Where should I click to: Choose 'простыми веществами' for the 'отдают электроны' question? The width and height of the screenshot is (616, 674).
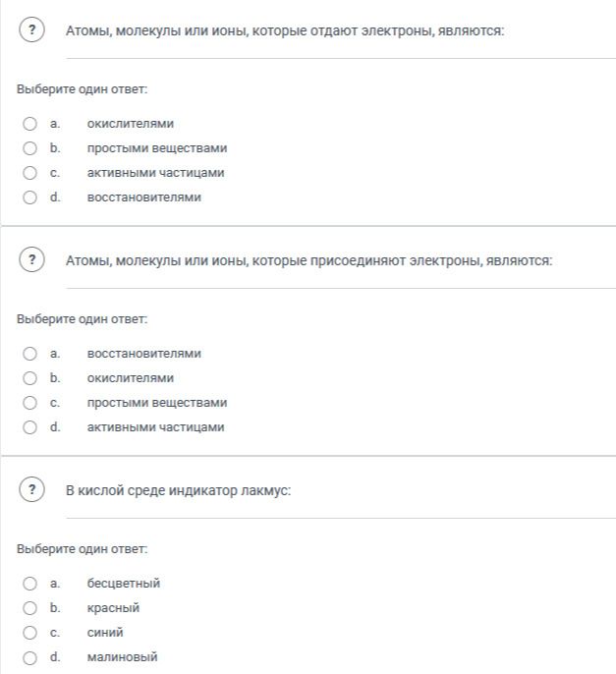coord(29,148)
